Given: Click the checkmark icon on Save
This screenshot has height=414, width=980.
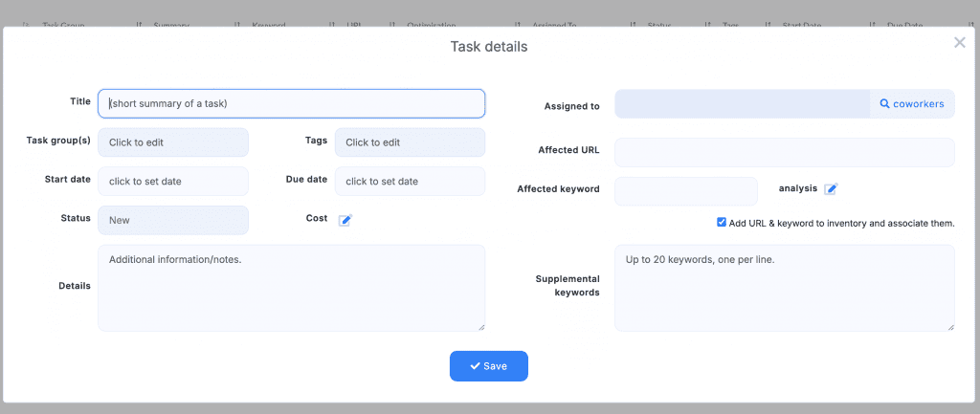Looking at the screenshot, I should [475, 366].
